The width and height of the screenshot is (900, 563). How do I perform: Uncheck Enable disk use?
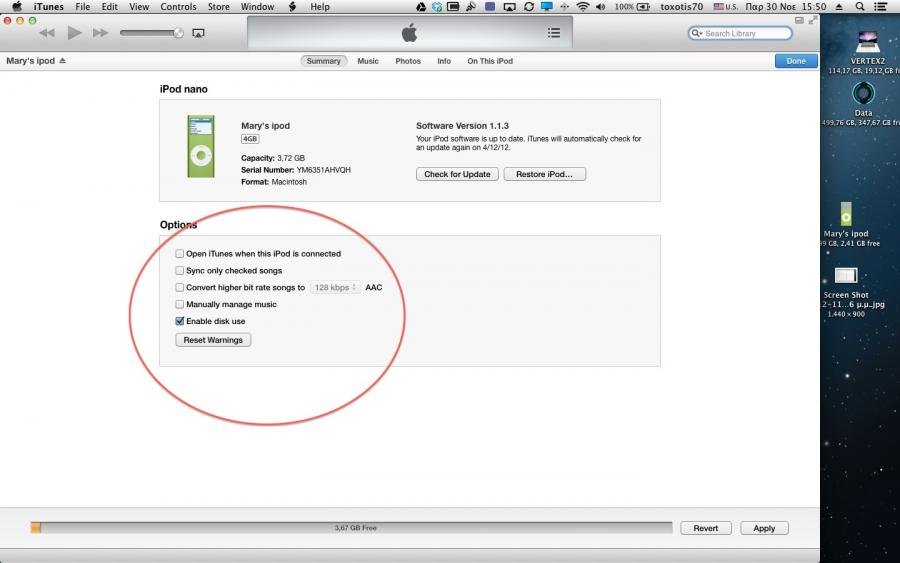coord(180,321)
